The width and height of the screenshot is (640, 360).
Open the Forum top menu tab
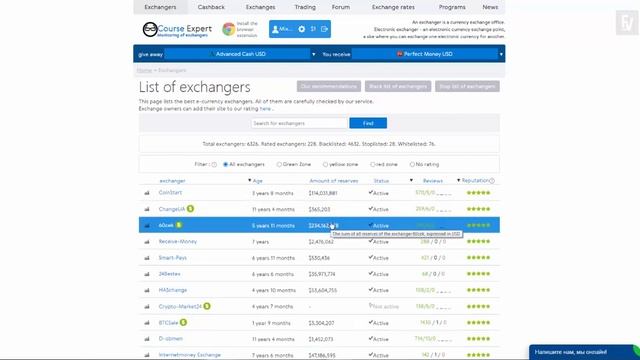(341, 7)
